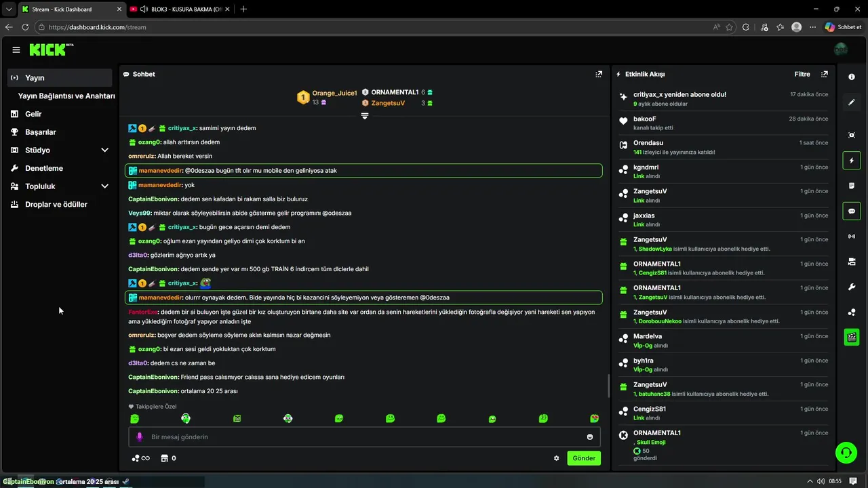Click the bakooF follow event
Viewport: 868px width, 488px height.
[724, 123]
